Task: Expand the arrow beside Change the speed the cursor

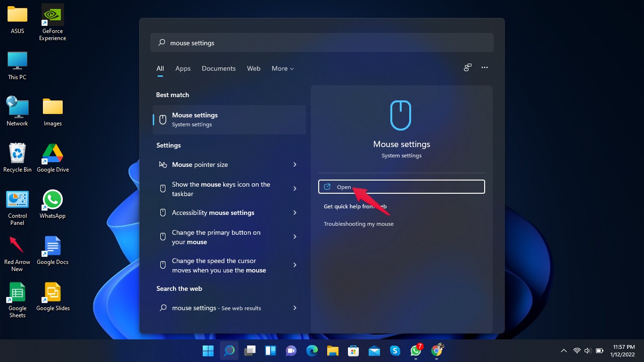Action: pos(295,265)
